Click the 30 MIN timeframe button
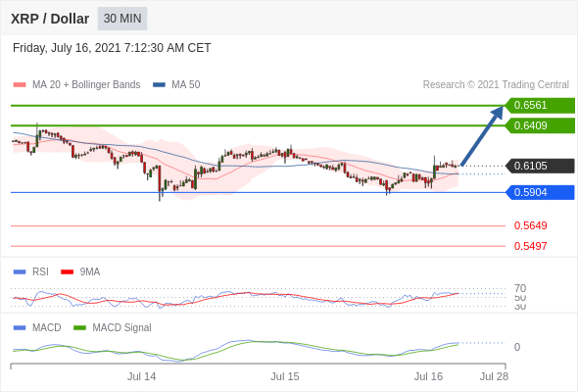 click(122, 19)
